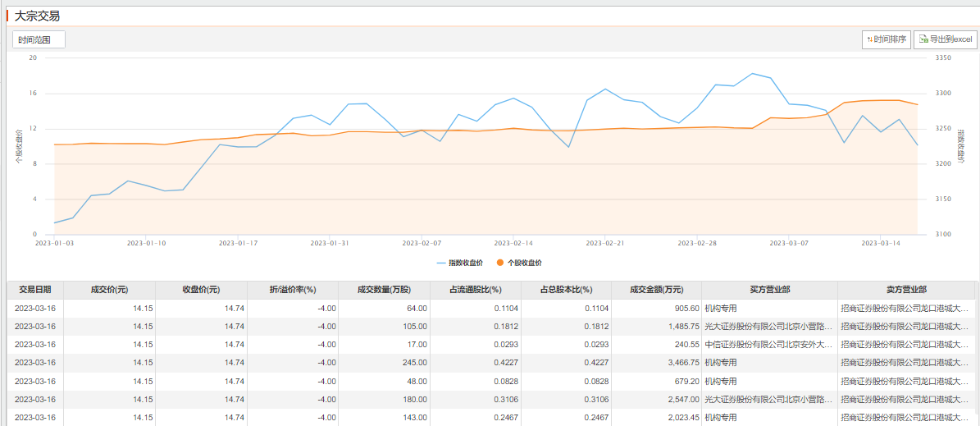Click the 收盘价(元) column header

pos(201,291)
